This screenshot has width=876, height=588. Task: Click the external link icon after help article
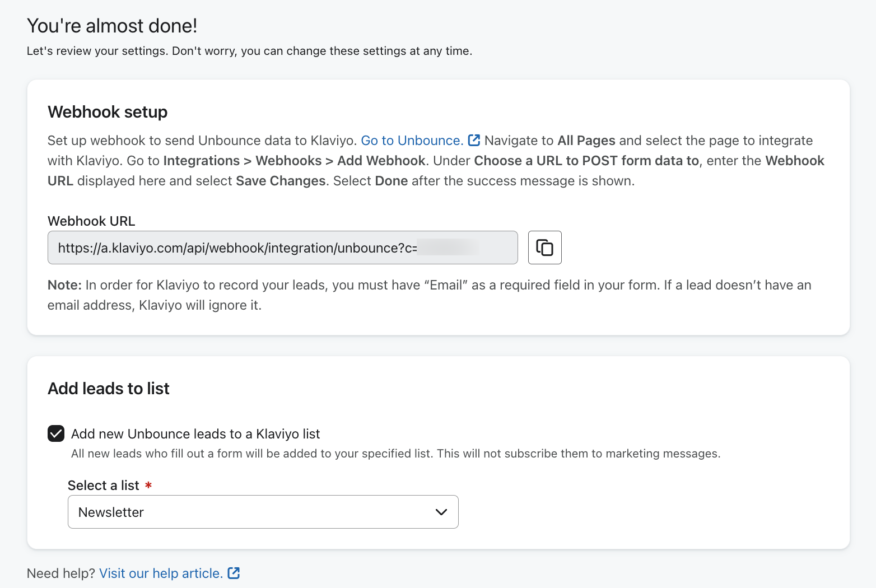(x=234, y=573)
